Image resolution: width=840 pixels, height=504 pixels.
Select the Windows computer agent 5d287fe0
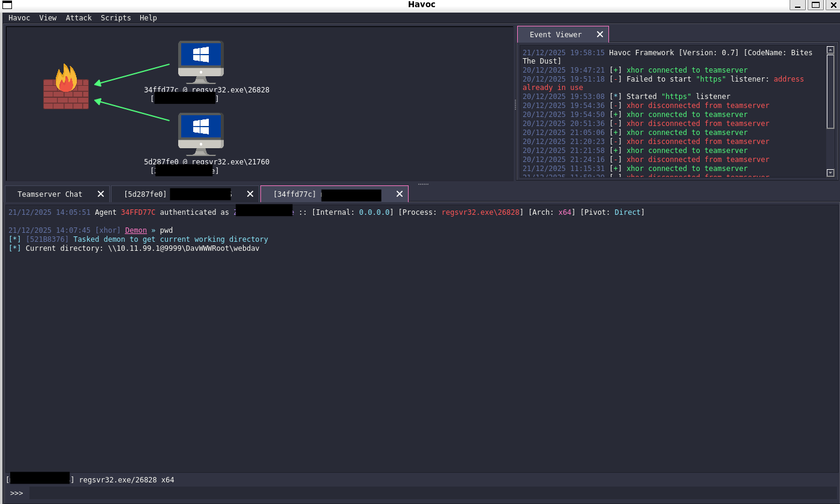(x=201, y=134)
